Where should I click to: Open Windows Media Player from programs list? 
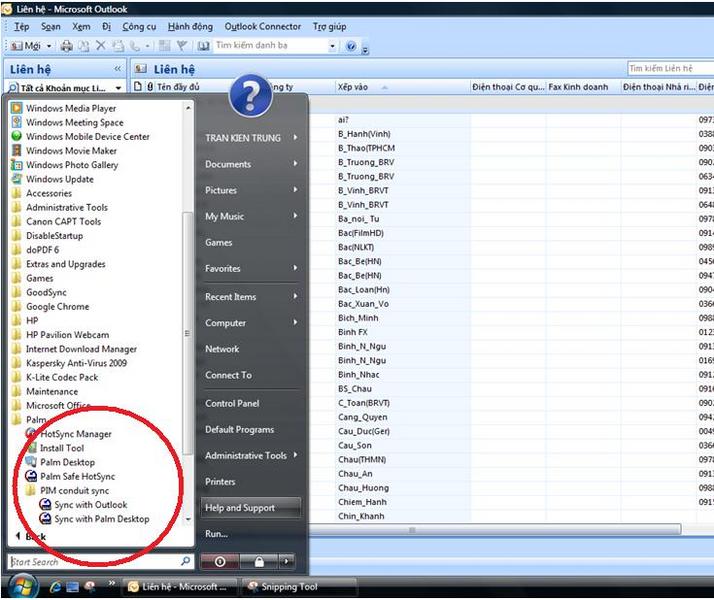pos(70,108)
